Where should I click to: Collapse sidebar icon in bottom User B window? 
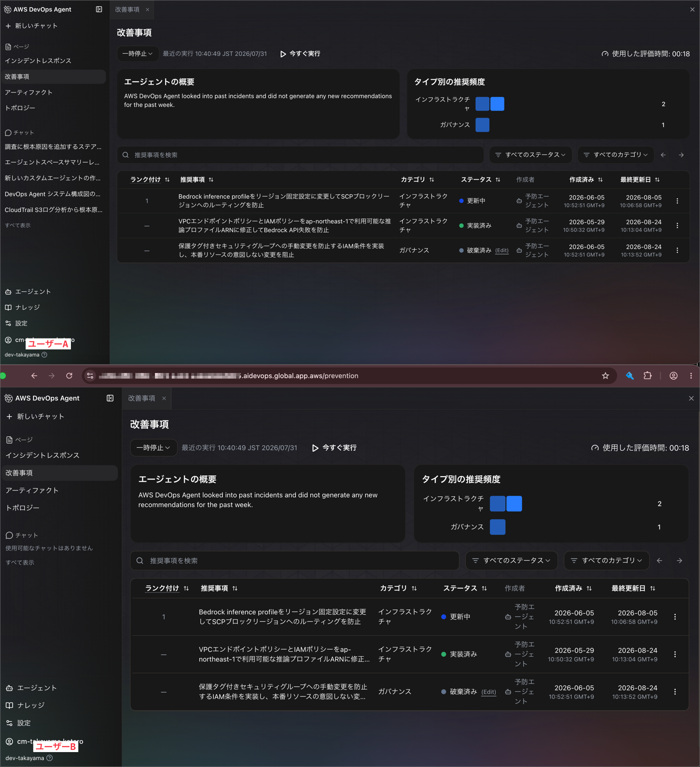110,398
